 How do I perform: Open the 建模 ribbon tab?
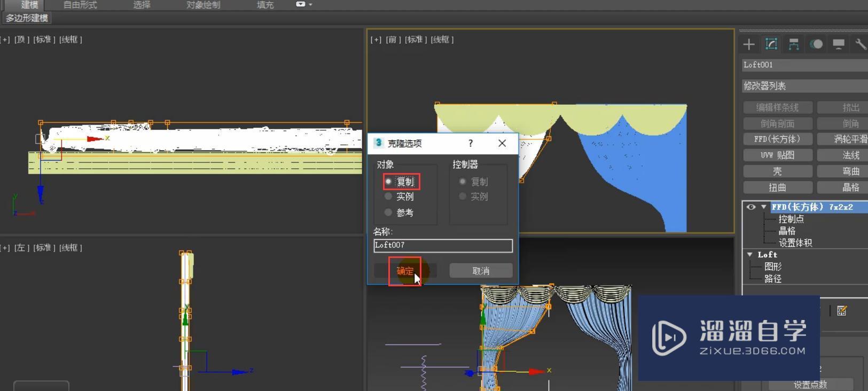pyautogui.click(x=29, y=5)
